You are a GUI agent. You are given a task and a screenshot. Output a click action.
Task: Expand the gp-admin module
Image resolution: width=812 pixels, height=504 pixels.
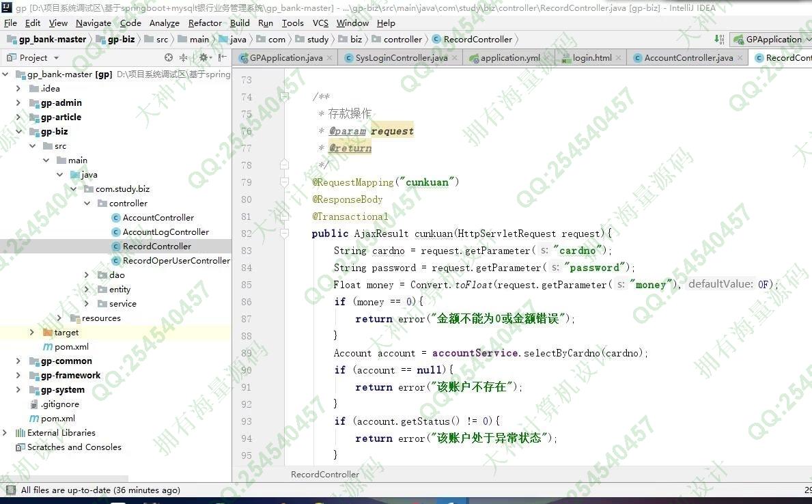pos(18,102)
